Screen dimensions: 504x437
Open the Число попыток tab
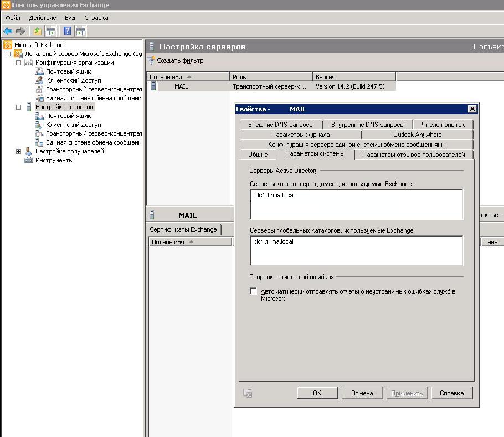point(443,125)
